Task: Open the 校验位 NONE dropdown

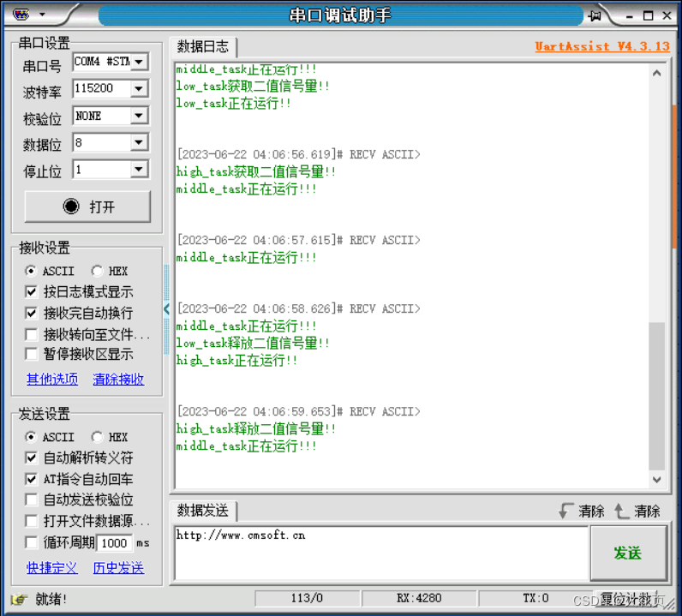Action: click(139, 116)
